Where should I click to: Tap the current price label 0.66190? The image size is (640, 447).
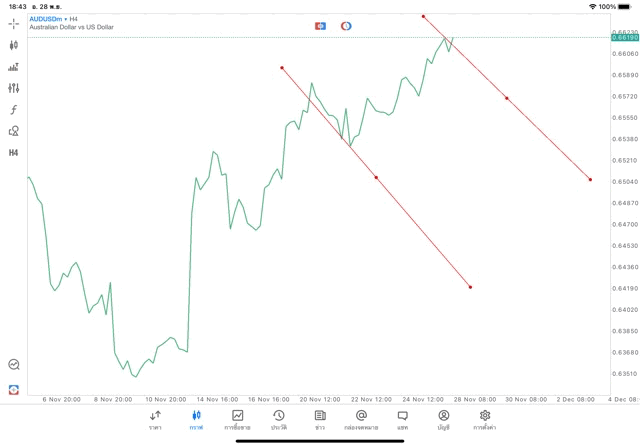click(627, 37)
